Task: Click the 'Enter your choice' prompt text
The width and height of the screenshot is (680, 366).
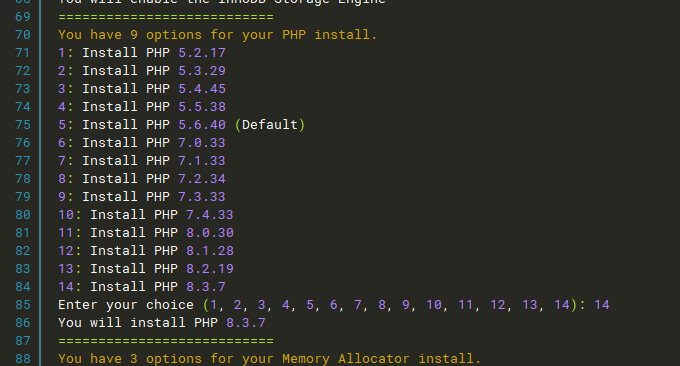Action: point(126,305)
